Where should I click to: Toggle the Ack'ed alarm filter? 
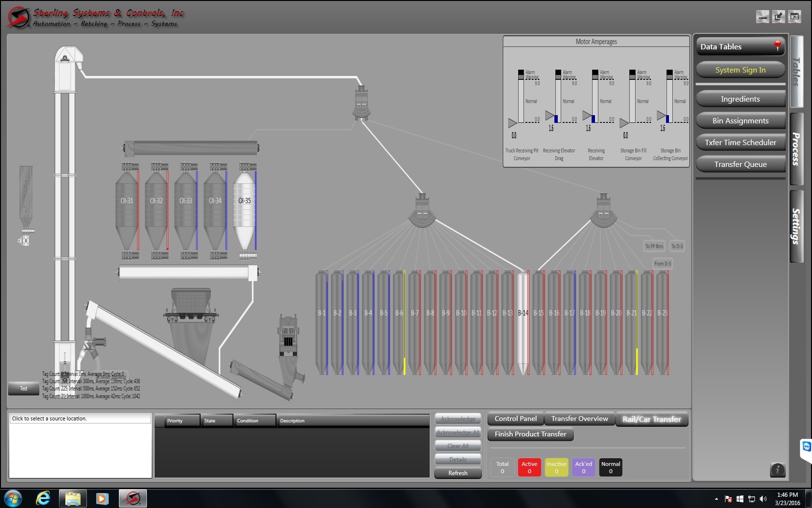tap(583, 467)
